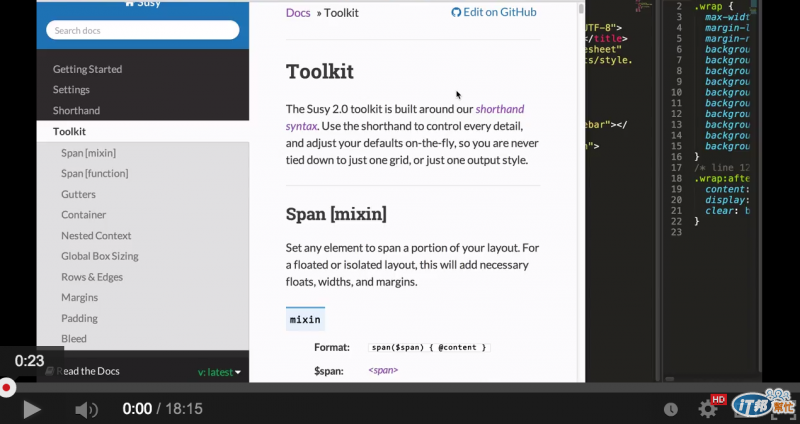The height and width of the screenshot is (424, 800).
Task: Open the Margins subsection
Action: click(79, 297)
